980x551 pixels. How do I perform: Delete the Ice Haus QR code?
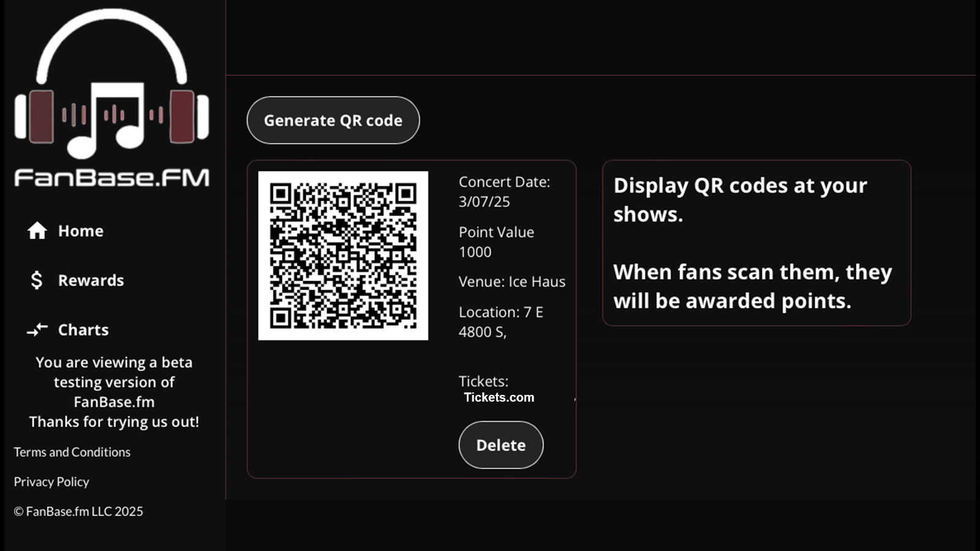point(501,445)
